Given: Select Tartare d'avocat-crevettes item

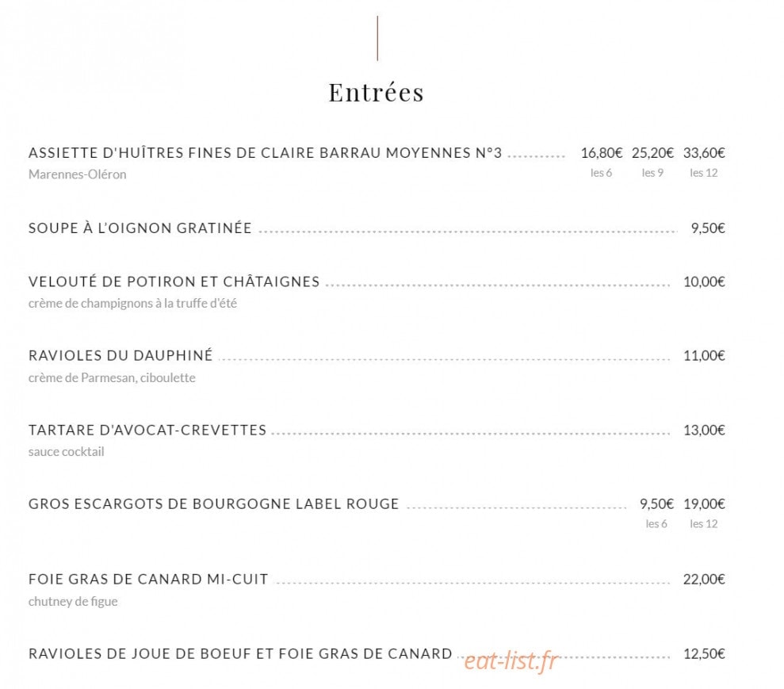Looking at the screenshot, I should (147, 430).
